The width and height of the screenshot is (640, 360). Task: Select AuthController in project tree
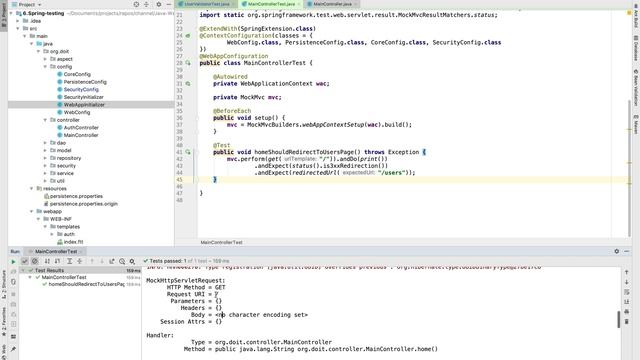pyautogui.click(x=81, y=127)
